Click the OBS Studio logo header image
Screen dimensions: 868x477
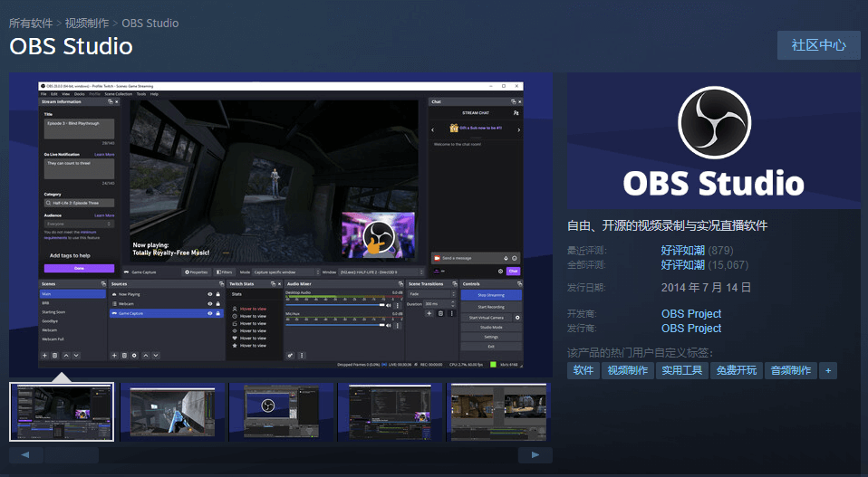tap(714, 141)
